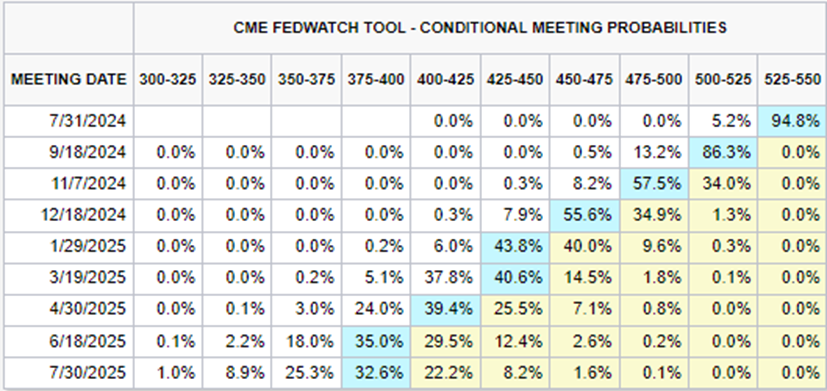This screenshot has width=827, height=391.
Task: Select the 86.3% cell in 9/18/2024 row
Action: tap(723, 152)
